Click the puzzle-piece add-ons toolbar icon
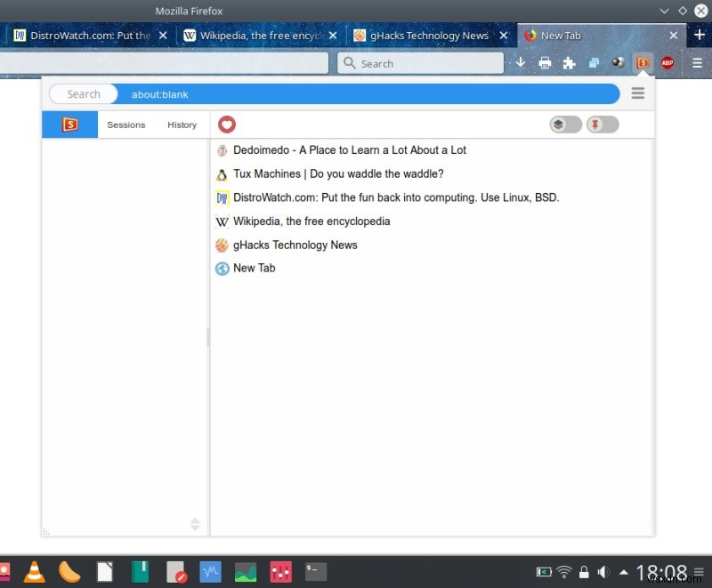 (568, 62)
